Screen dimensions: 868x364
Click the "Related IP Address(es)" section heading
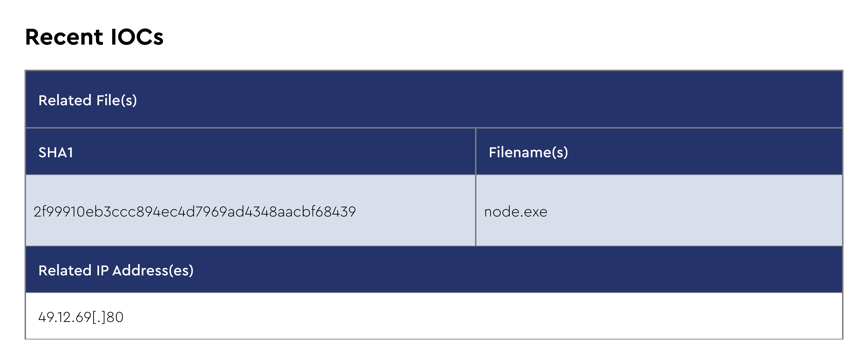coord(116,271)
